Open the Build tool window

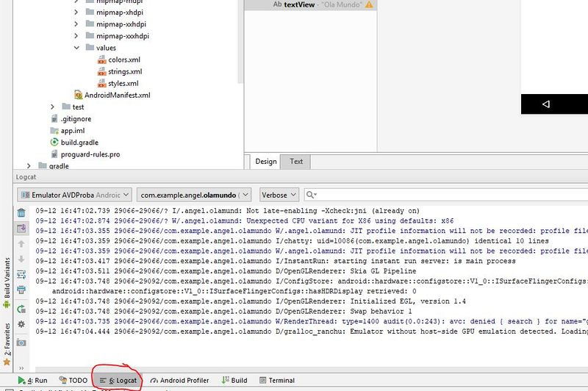pos(234,380)
